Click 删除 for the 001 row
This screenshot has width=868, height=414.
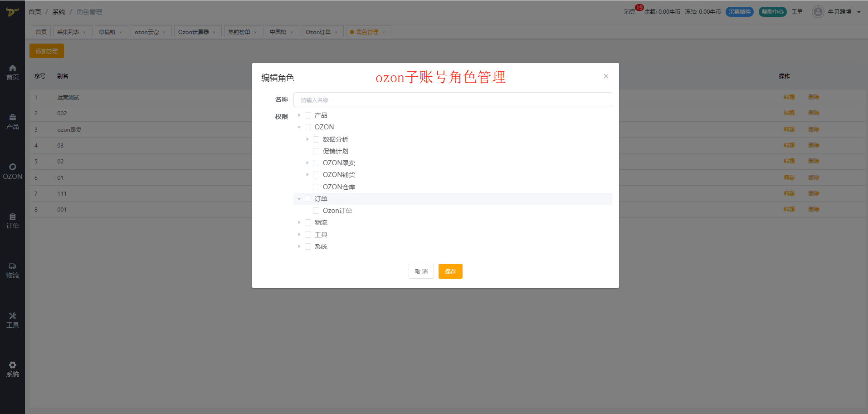point(814,209)
